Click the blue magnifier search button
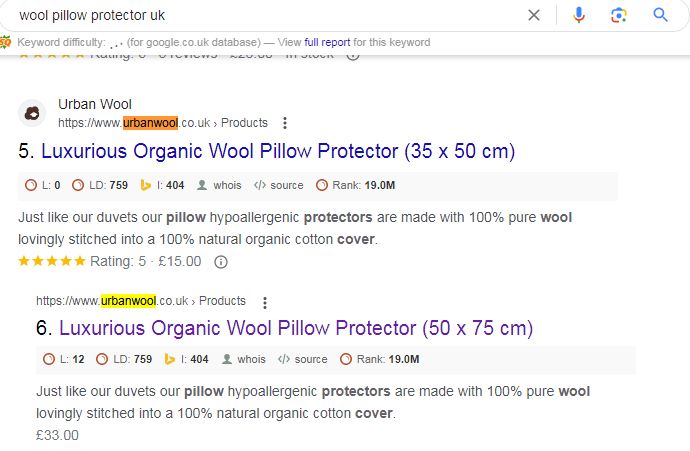The height and width of the screenshot is (451, 690). coord(660,15)
